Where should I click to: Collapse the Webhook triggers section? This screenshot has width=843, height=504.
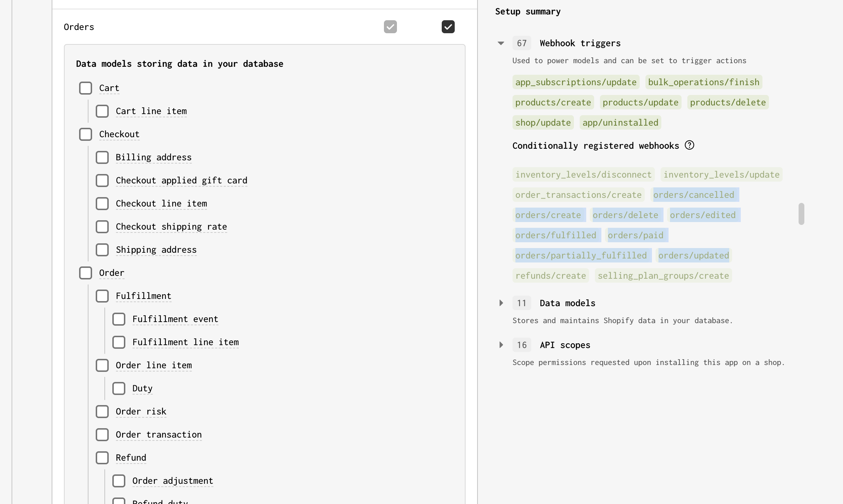501,43
